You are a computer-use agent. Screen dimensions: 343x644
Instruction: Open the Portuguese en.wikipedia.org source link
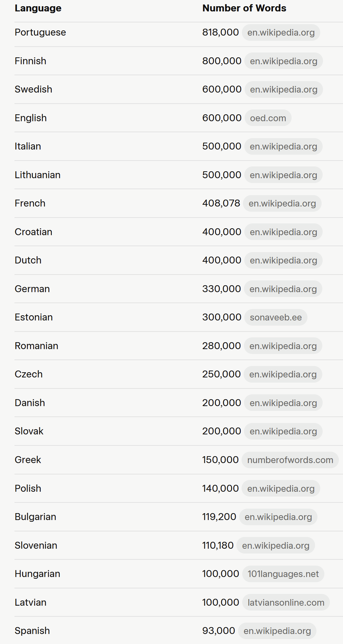[281, 32]
